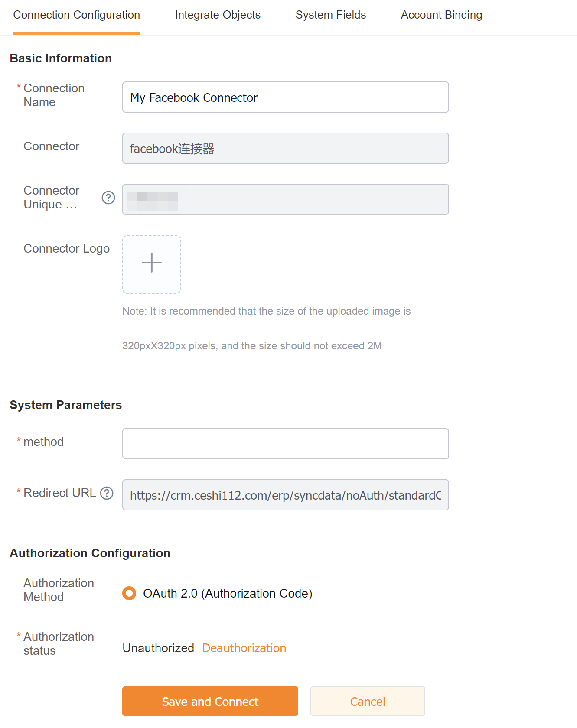
Task: Click the disabled Connector field showing facebook
Action: [x=285, y=149]
